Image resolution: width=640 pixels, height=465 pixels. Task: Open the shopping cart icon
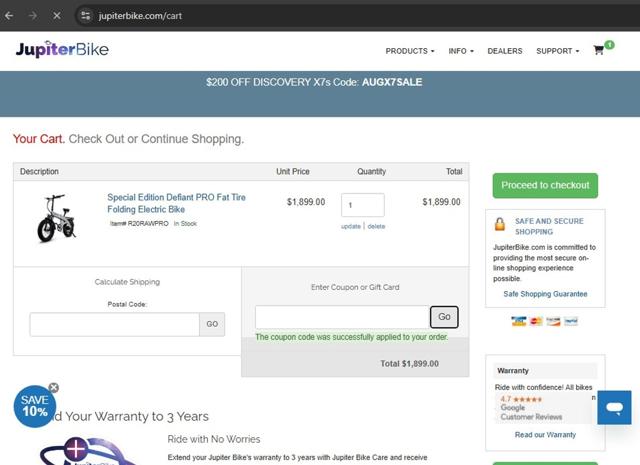(599, 50)
